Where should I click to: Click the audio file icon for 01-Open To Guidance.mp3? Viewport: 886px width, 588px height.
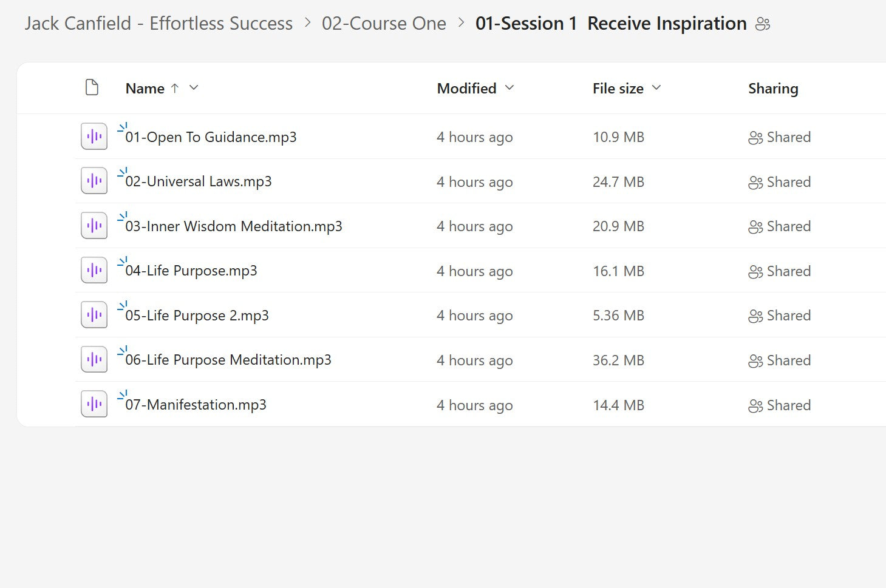93,136
